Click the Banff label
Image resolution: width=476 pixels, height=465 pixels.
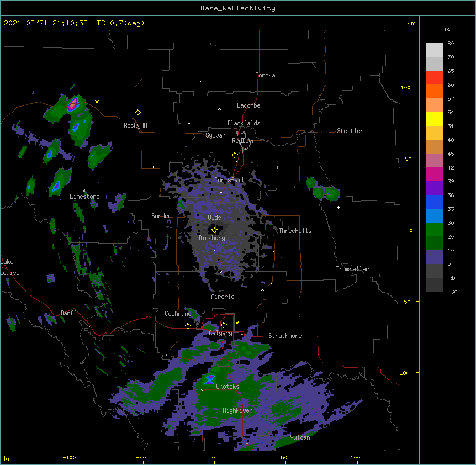[68, 313]
